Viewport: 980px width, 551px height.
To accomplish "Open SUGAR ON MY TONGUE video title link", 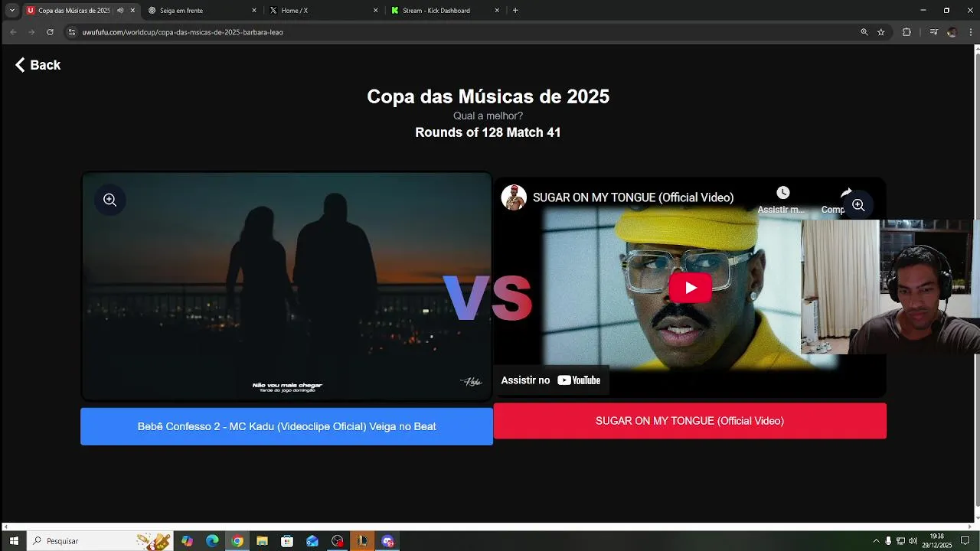I will coord(633,197).
